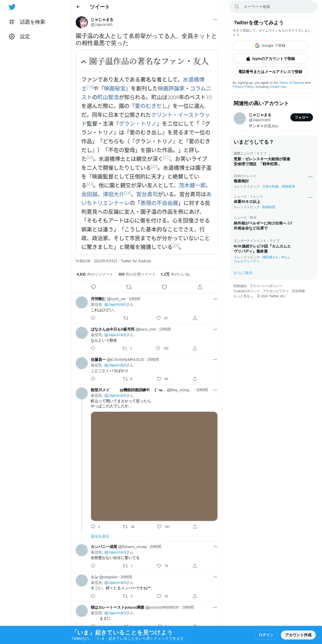Screen dimensions: 322x644
Task: Open settings gear in left sidebar
Action: click(x=12, y=37)
